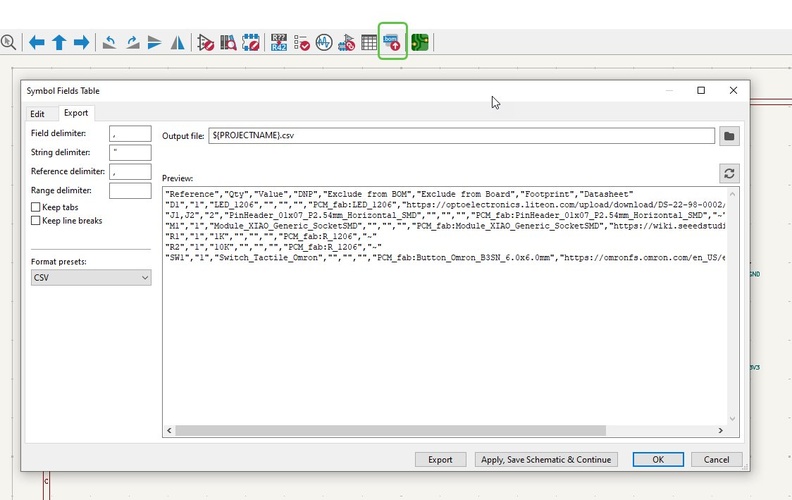Click the Field delimiter input box

click(130, 134)
